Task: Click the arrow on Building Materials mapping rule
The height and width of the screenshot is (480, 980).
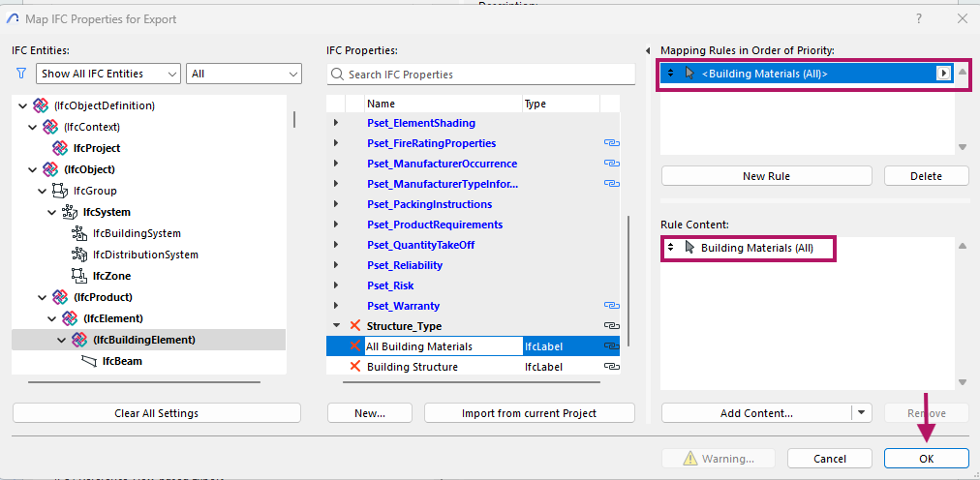Action: tap(942, 74)
